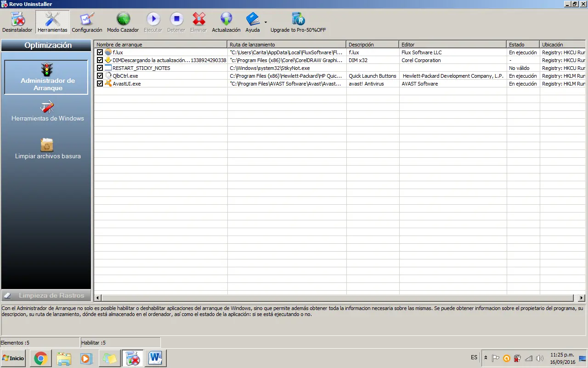
Task: Click the volume speaker tray icon
Action: click(x=539, y=358)
